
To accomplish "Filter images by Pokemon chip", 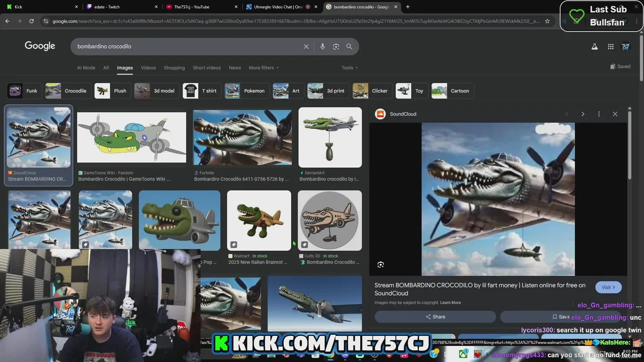I will [247, 91].
